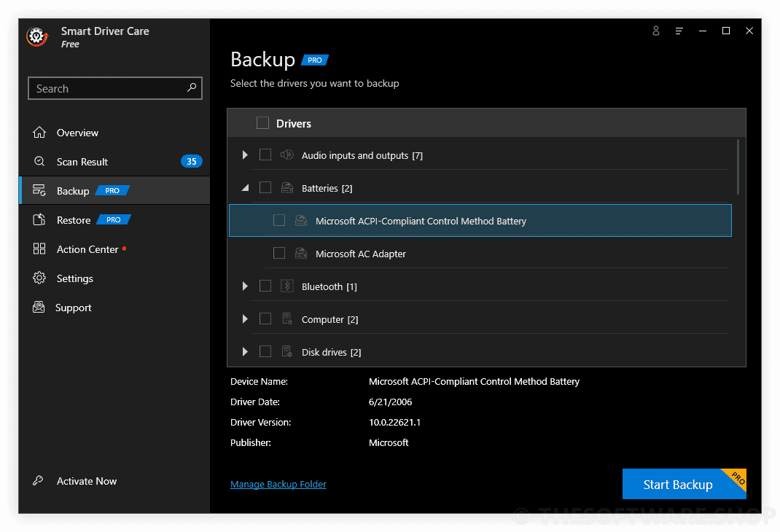Click the search magnifier icon

pyautogui.click(x=192, y=88)
